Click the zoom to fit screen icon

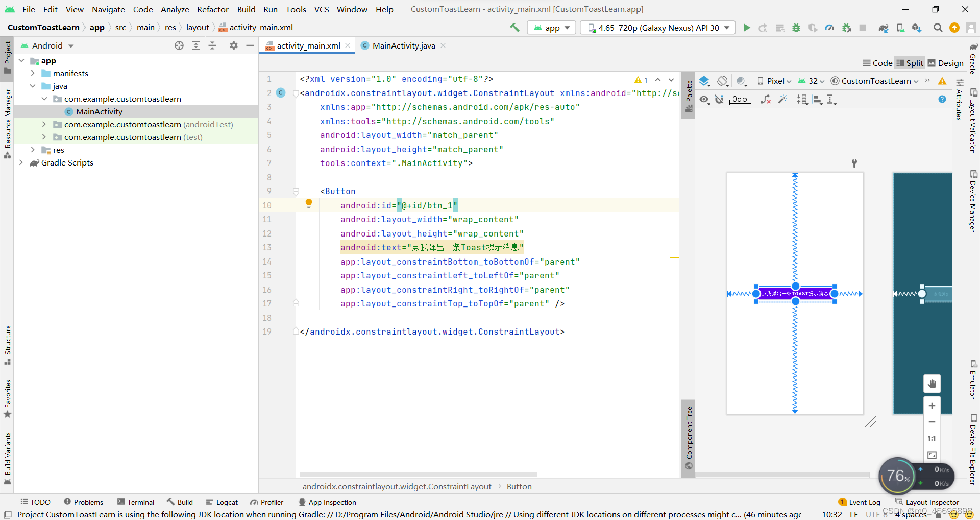(932, 455)
